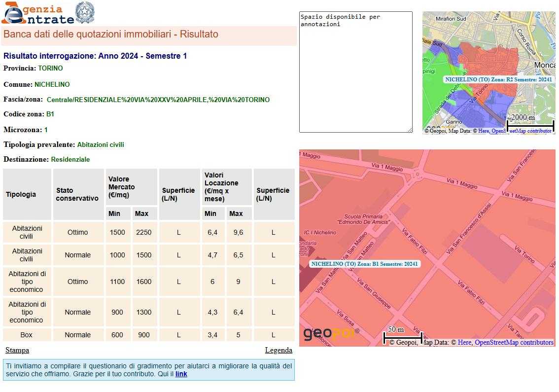The image size is (559, 392).
Task: Click the 50 m scale bar
Action: (402, 337)
